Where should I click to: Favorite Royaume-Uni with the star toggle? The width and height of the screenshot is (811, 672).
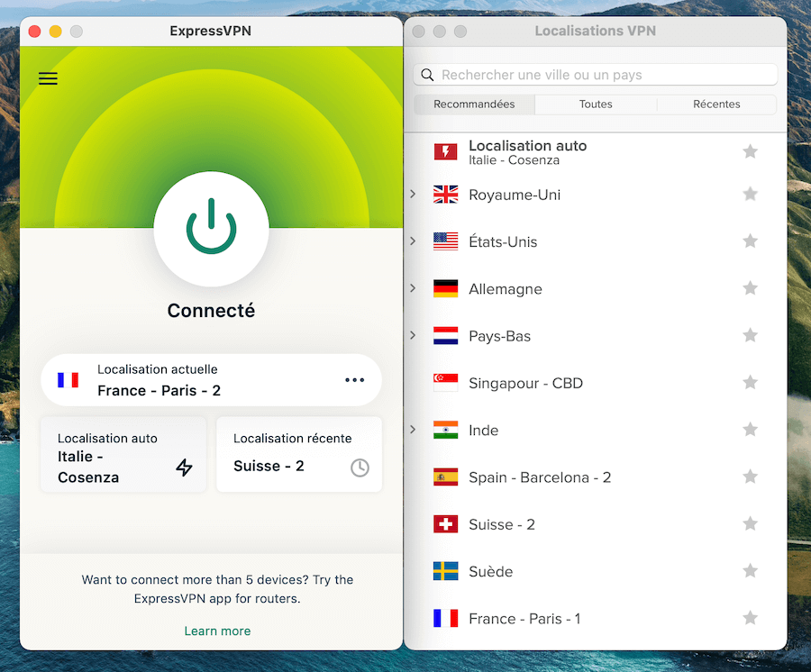(x=750, y=194)
